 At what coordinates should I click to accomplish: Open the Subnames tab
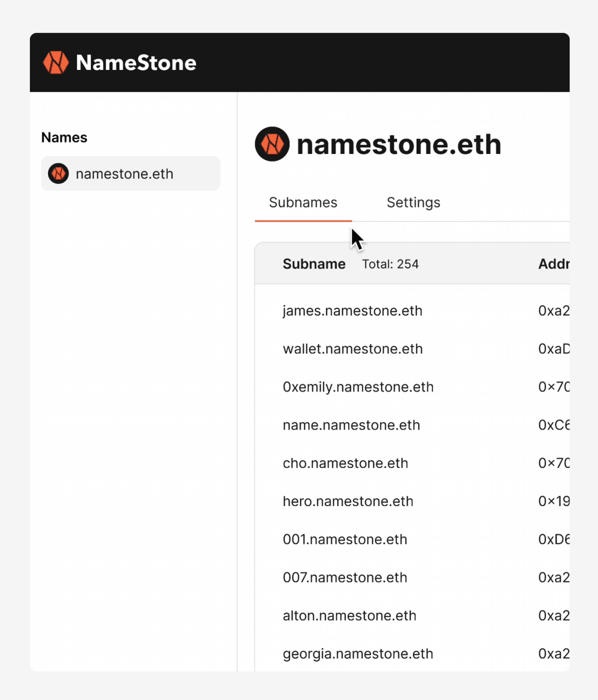point(303,203)
